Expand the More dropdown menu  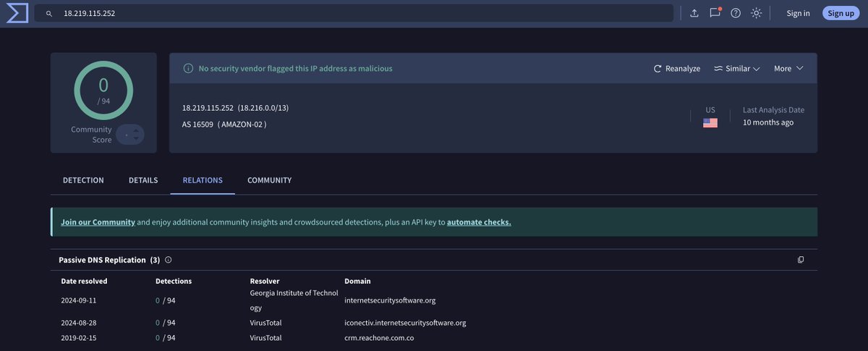[788, 68]
